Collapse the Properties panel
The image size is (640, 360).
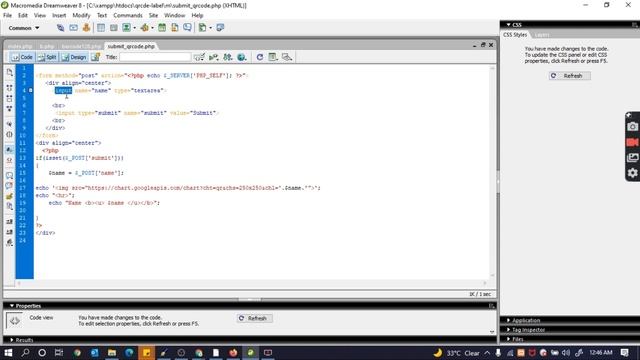(x=12, y=306)
